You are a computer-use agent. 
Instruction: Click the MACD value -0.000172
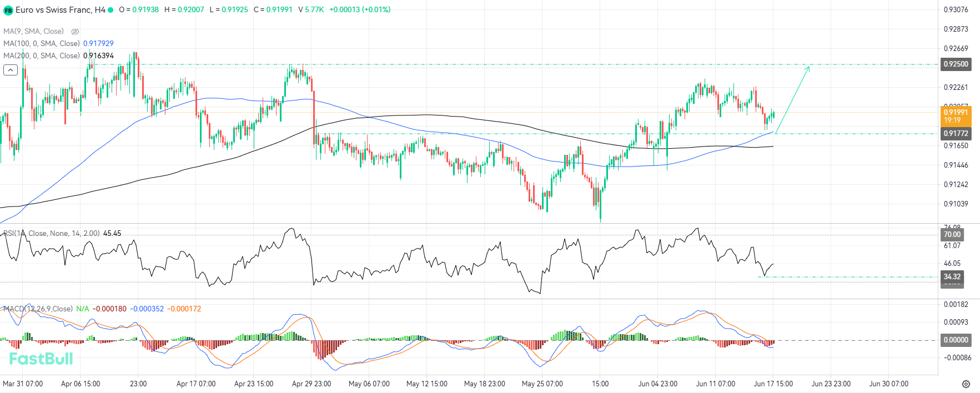[x=184, y=309]
